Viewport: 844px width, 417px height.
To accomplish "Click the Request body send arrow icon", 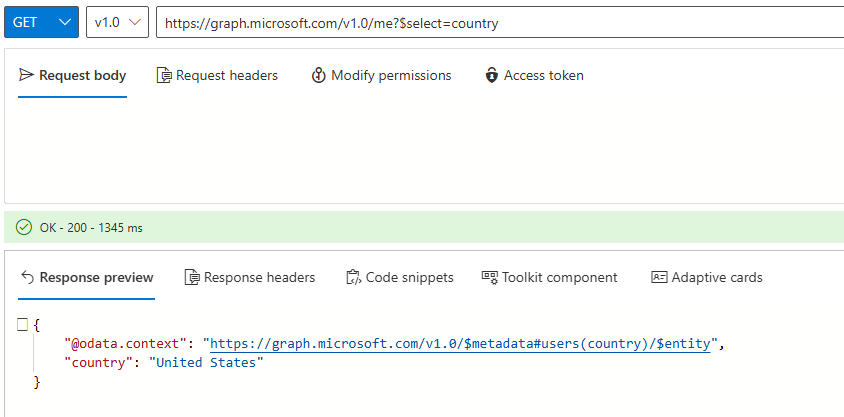I will pos(26,75).
